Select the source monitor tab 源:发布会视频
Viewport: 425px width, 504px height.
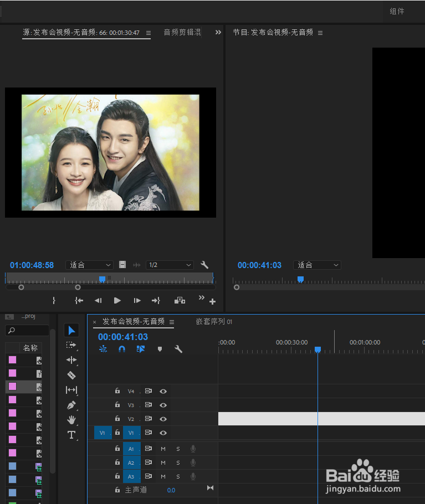point(81,33)
